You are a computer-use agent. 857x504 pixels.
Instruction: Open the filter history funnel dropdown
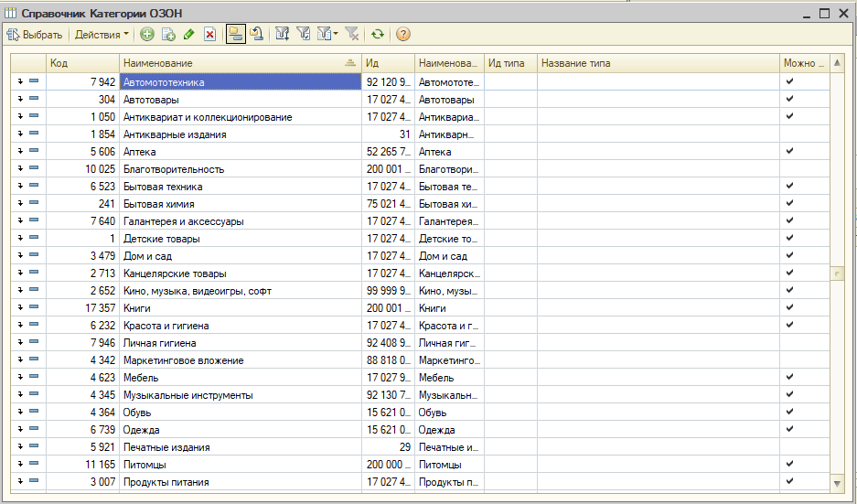[x=327, y=35]
